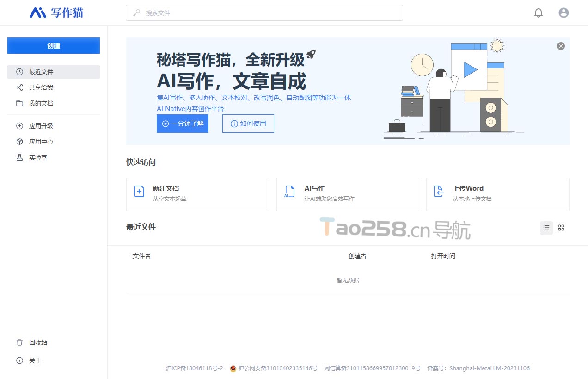Click the 一分钟了解 button
Image resolution: width=588 pixels, height=379 pixels.
pyautogui.click(x=183, y=124)
